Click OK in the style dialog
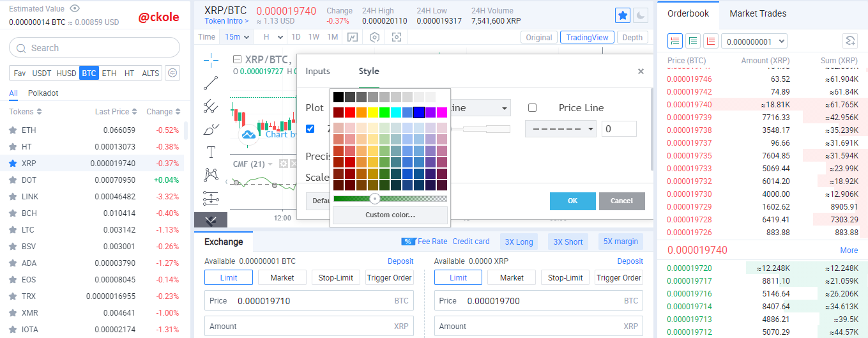The image size is (868, 338). click(x=572, y=201)
